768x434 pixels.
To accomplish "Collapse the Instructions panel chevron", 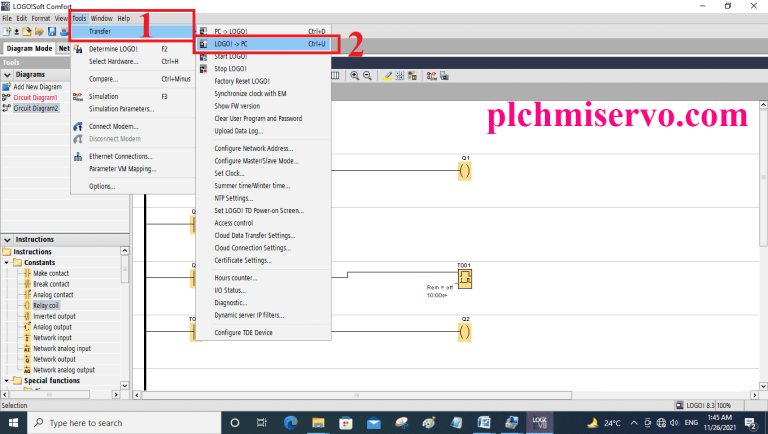I will 7,240.
